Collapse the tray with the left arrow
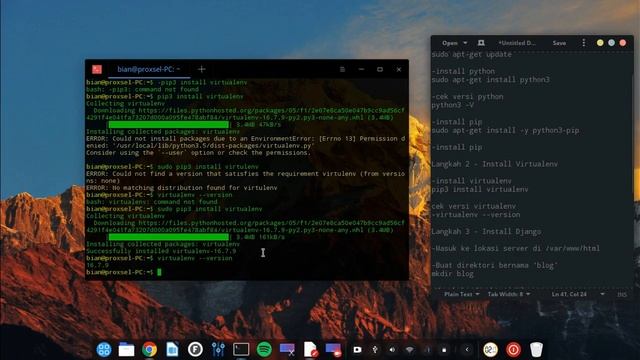This screenshot has height=360, width=640. [467, 349]
